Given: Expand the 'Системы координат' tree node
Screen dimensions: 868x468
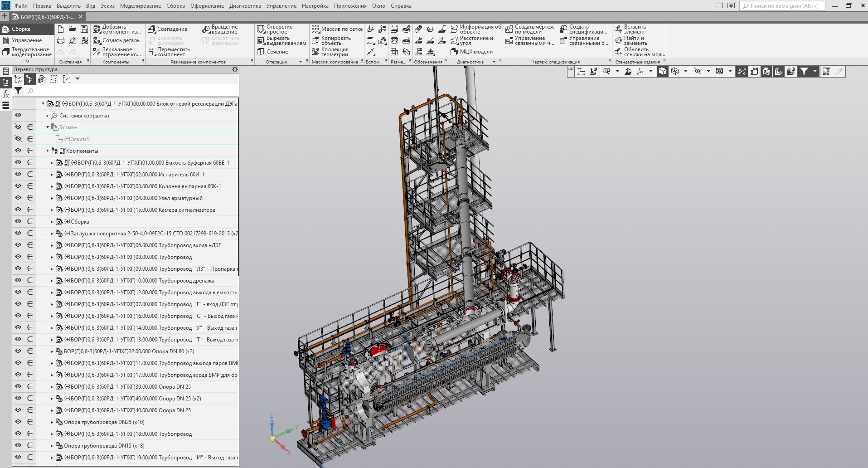Looking at the screenshot, I should [x=48, y=116].
